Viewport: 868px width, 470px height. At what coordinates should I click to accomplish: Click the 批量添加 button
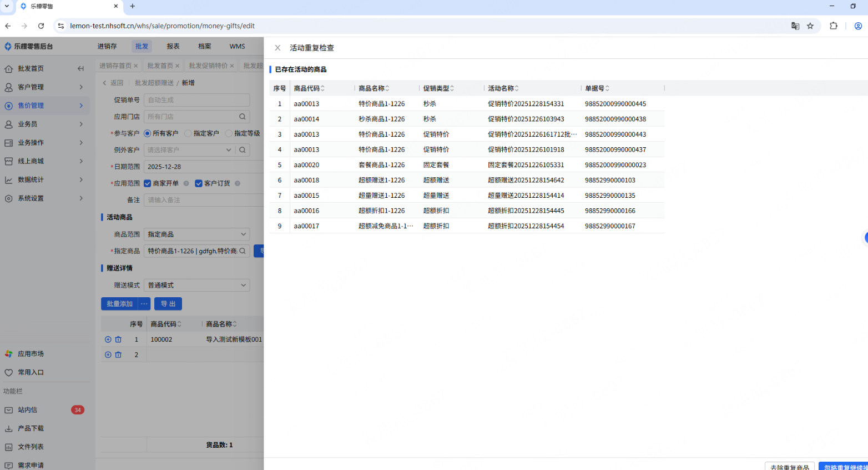point(119,304)
